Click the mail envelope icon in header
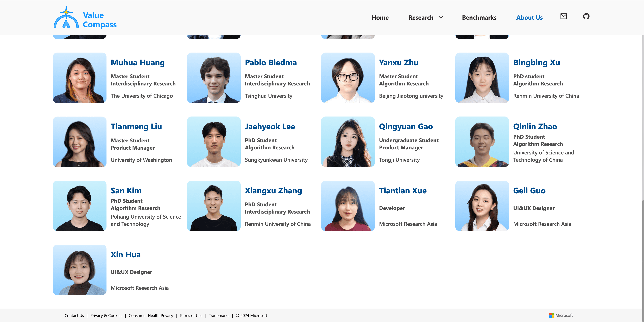 click(563, 16)
